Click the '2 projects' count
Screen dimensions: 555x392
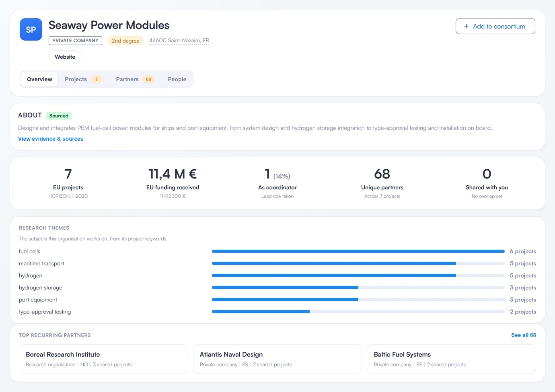[x=523, y=312]
